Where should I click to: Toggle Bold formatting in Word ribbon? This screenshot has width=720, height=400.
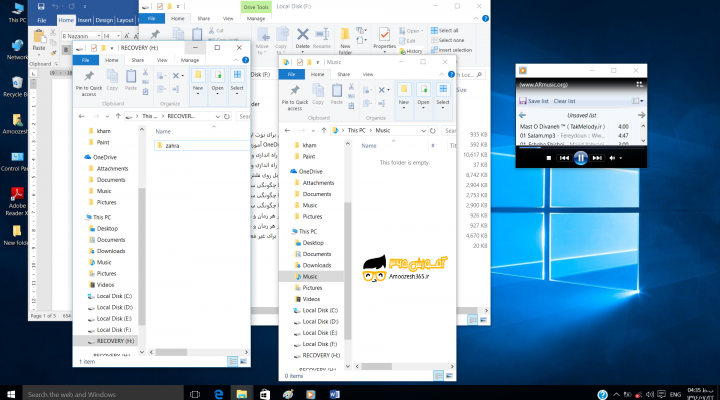pos(66,50)
